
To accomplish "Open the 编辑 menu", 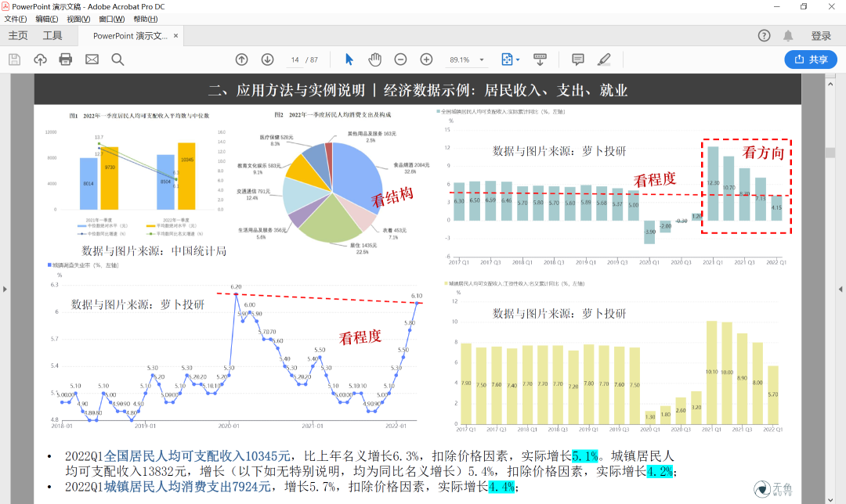I will [47, 19].
